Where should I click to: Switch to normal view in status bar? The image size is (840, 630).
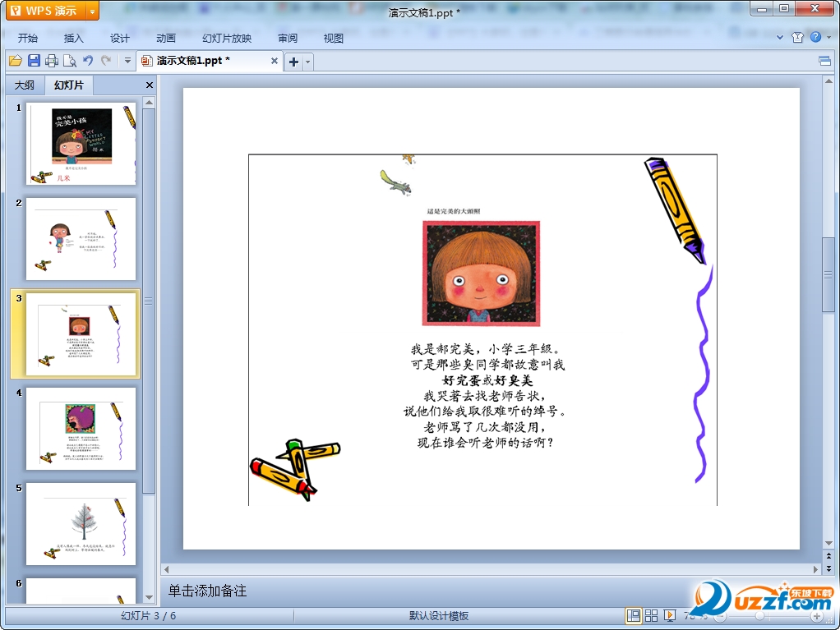tap(633, 615)
